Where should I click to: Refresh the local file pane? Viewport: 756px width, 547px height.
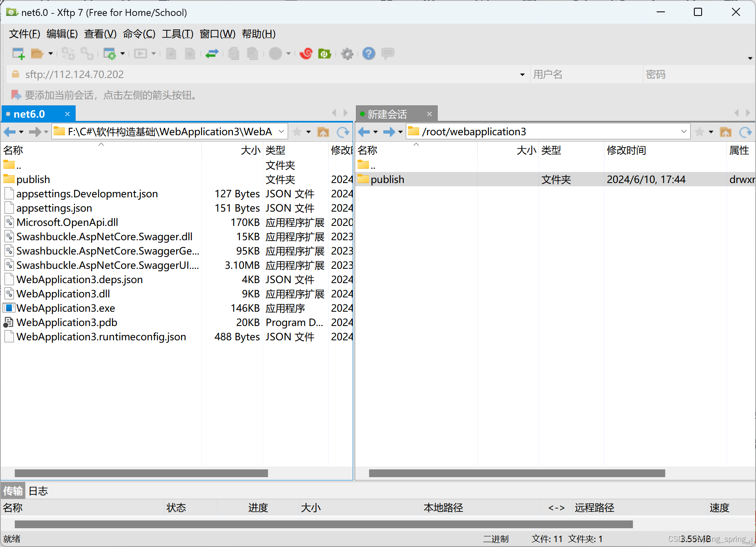(343, 132)
